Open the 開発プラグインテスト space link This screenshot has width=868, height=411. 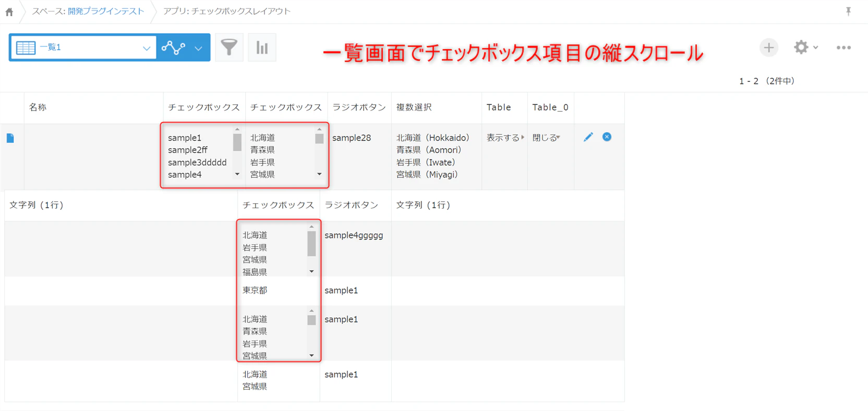[x=106, y=11]
